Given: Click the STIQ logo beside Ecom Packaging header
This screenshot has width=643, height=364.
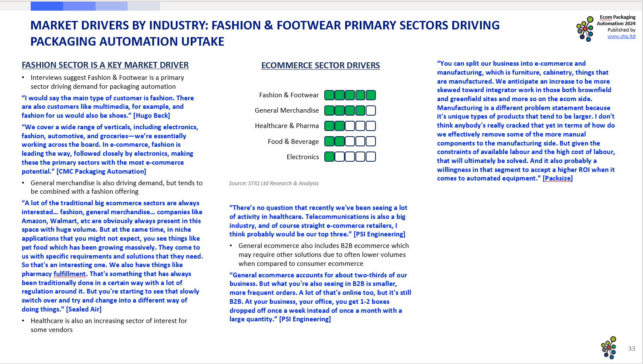Looking at the screenshot, I should click(585, 29).
